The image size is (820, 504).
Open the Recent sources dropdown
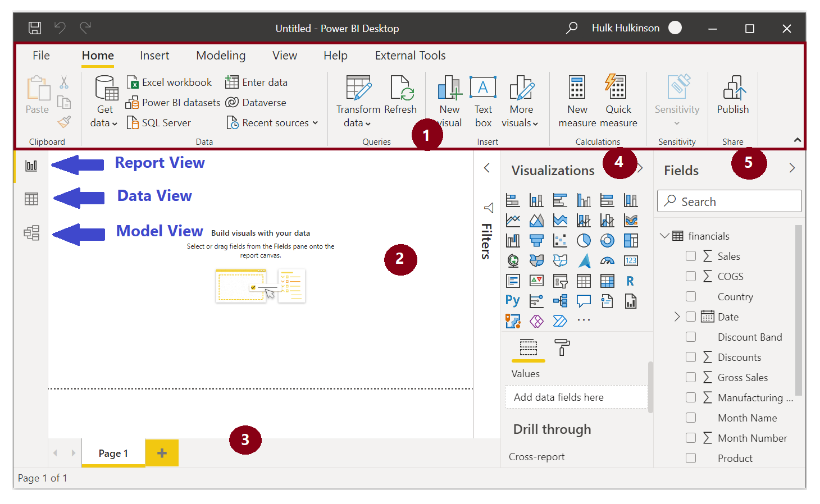tap(272, 123)
